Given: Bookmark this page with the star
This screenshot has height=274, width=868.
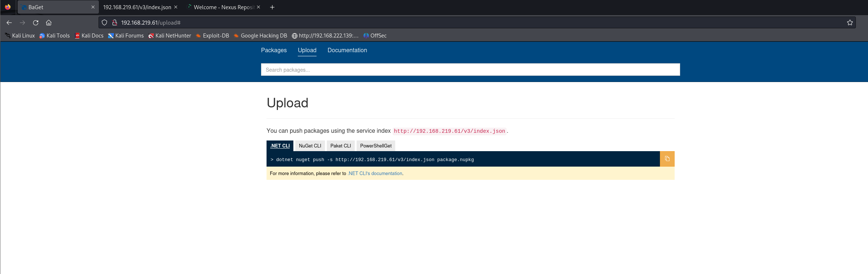Looking at the screenshot, I should [850, 22].
